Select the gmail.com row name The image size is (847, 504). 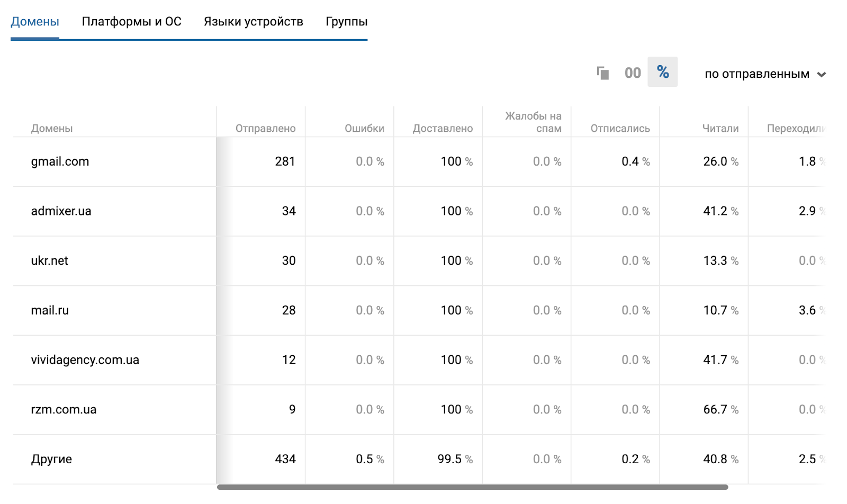(60, 161)
